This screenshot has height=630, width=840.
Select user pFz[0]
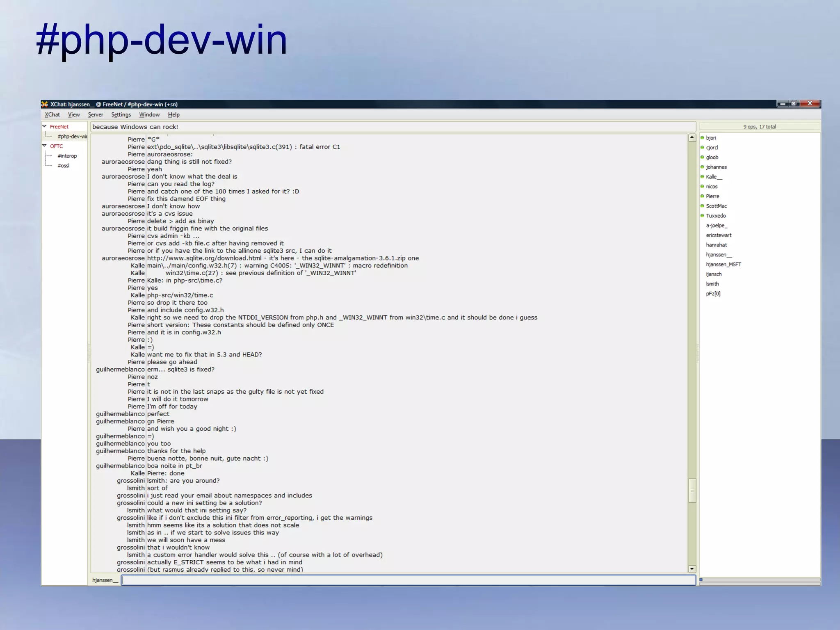click(713, 294)
